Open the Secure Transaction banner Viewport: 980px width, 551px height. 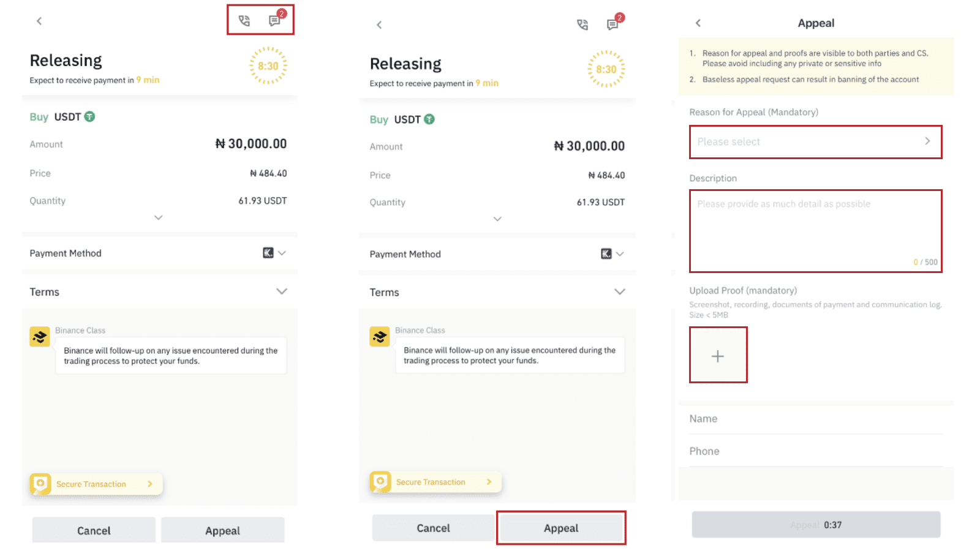pyautogui.click(x=95, y=484)
